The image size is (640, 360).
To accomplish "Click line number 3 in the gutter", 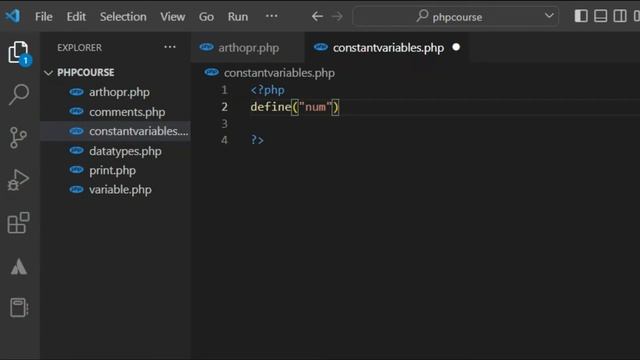I will (x=224, y=123).
